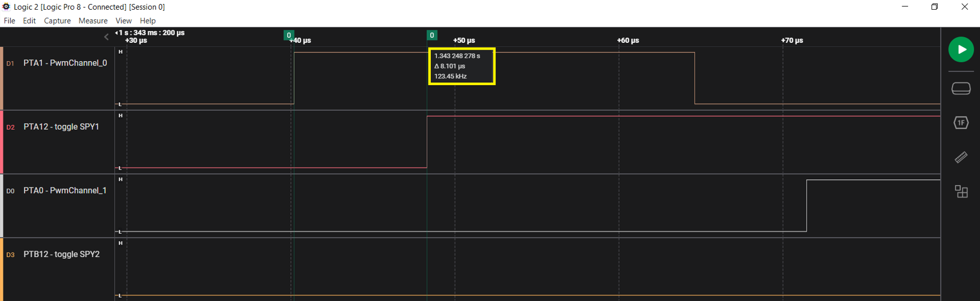Screen dimensions: 980x301
Task: Select the PTA12 - toggle SPY1 channel label
Action: pyautogui.click(x=61, y=127)
